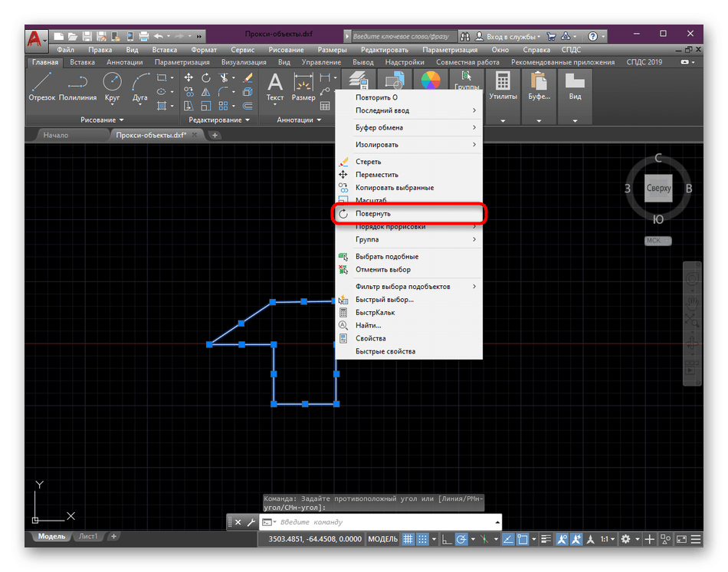Screen dimensions: 728x572
Task: Toggle polar tracking in status bar
Action: point(461,539)
